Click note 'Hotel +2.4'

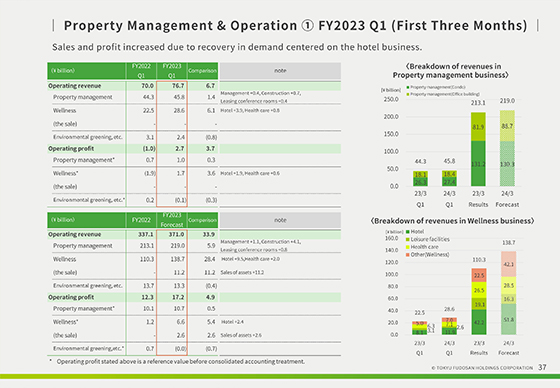pos(232,322)
